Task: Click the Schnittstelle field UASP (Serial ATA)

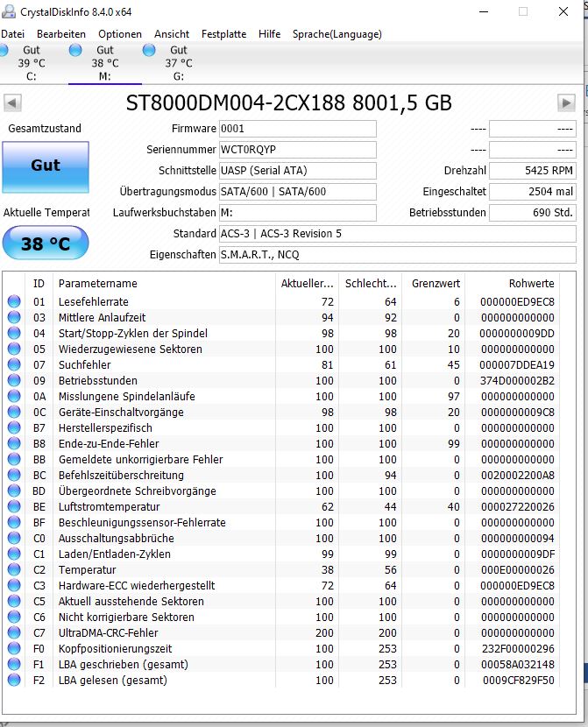Action: coord(297,170)
